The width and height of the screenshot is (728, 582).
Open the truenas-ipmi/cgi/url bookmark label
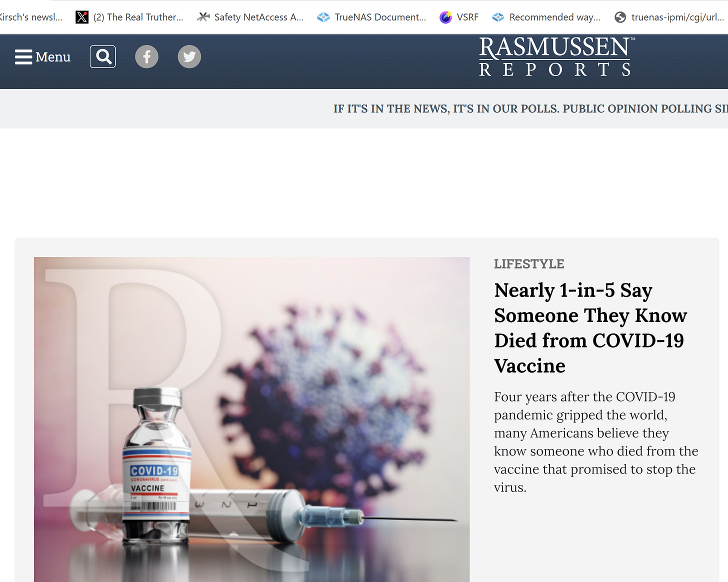677,17
